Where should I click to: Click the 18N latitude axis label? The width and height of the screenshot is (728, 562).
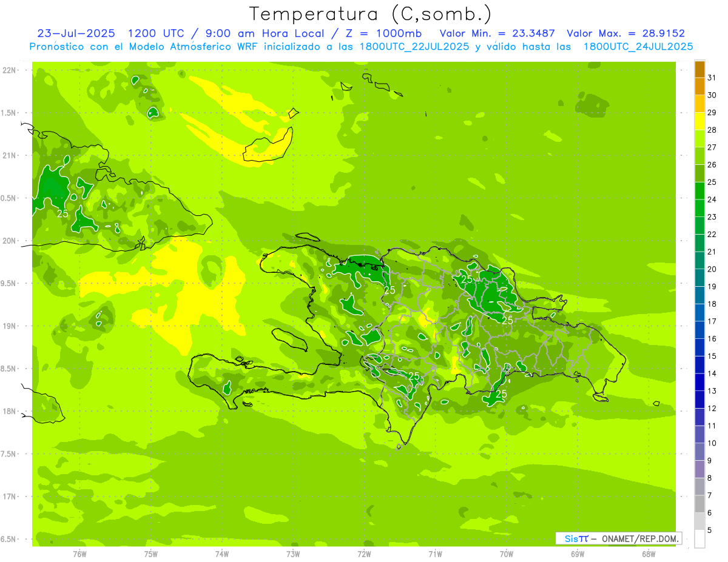10,411
